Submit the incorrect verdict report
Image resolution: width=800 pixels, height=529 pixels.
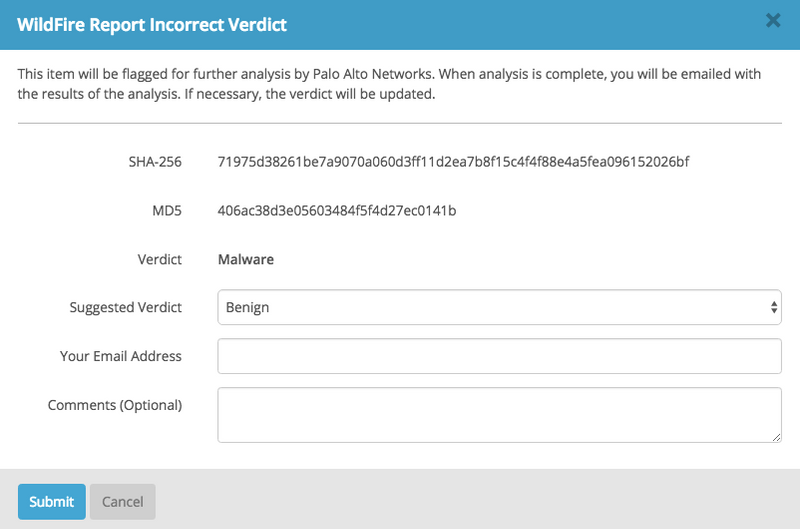tap(51, 502)
